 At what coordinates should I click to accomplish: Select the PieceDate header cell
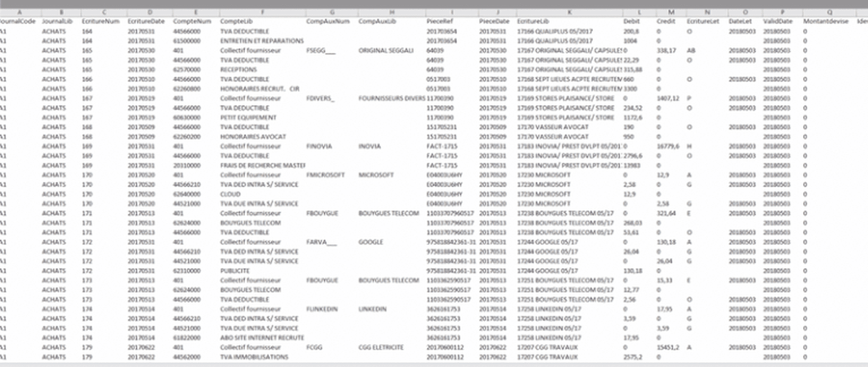(x=494, y=21)
